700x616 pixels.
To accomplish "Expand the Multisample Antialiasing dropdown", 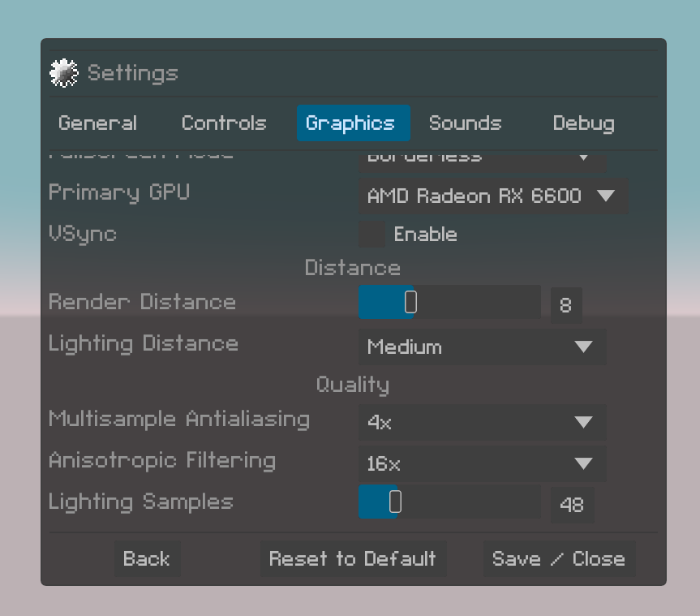I will tap(482, 422).
